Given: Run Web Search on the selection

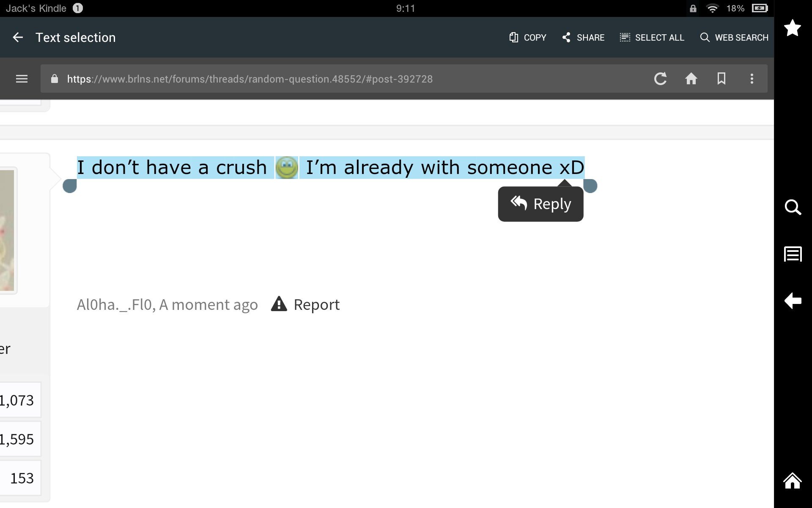Looking at the screenshot, I should [734, 37].
